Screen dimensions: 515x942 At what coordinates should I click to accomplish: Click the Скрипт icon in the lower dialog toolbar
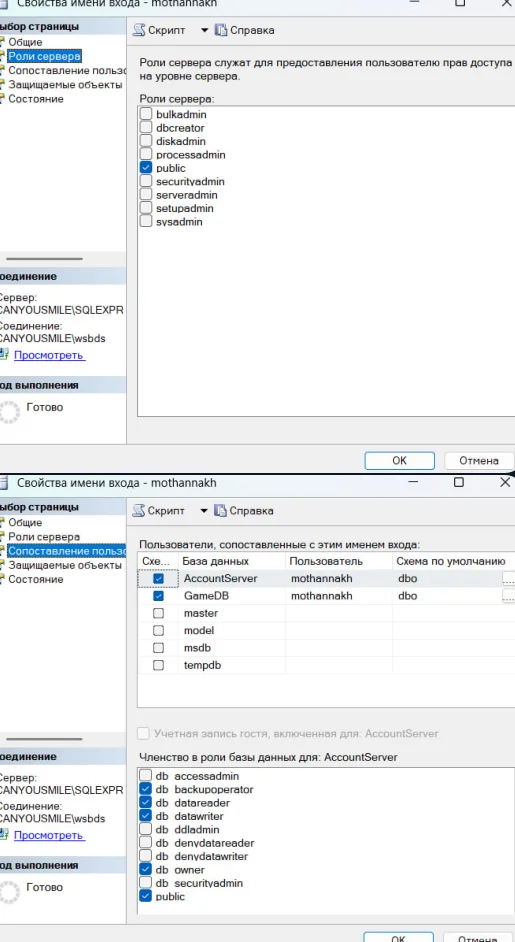click(139, 511)
